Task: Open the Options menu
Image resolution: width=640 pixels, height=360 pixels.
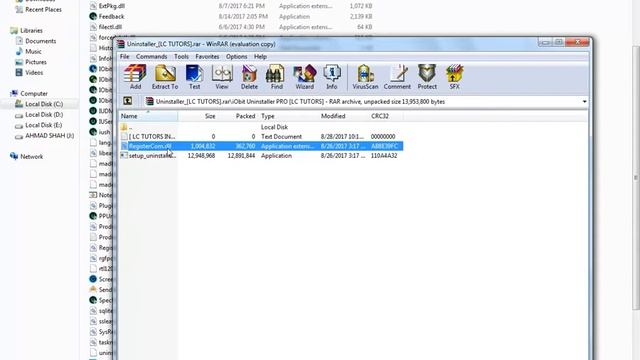Action: [237, 57]
